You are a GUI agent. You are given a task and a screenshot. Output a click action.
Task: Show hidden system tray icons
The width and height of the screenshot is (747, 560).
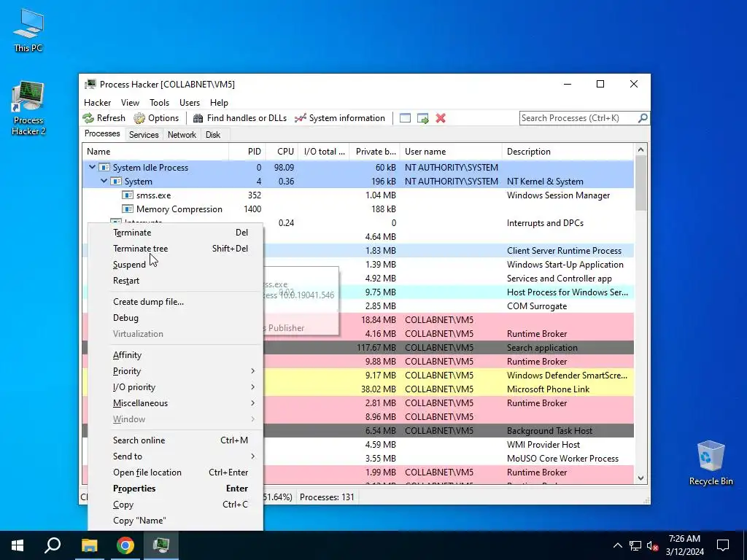(x=617, y=545)
